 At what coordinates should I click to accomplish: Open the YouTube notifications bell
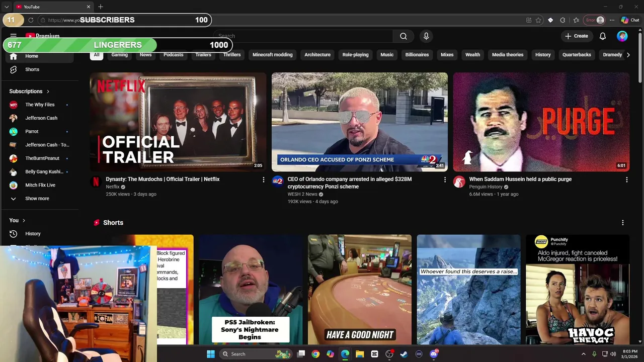click(603, 36)
